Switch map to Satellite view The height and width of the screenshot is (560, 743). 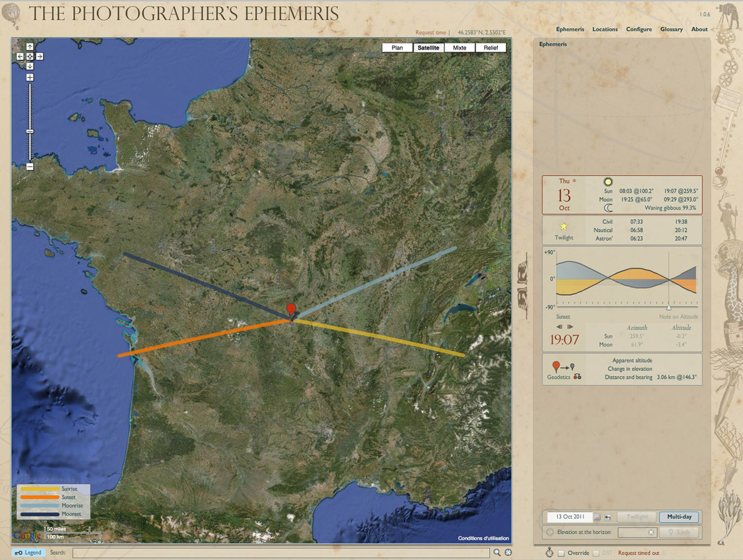[x=428, y=48]
